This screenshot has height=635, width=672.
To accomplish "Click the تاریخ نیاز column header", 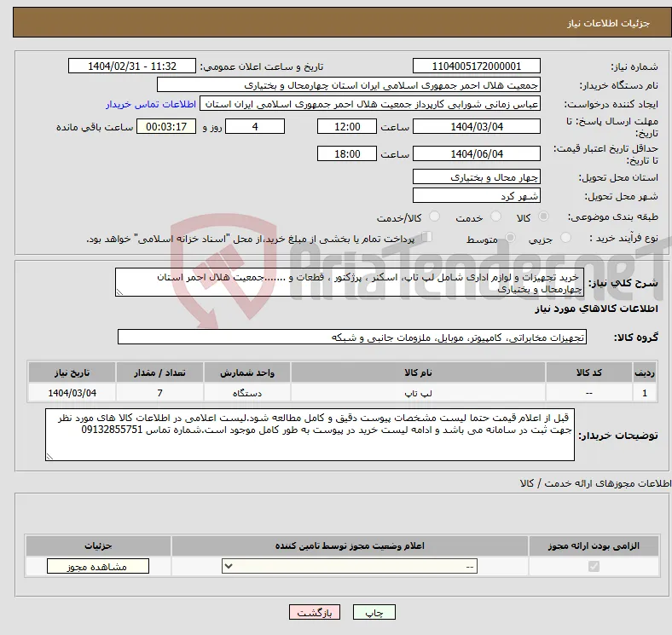I will click(x=72, y=372).
